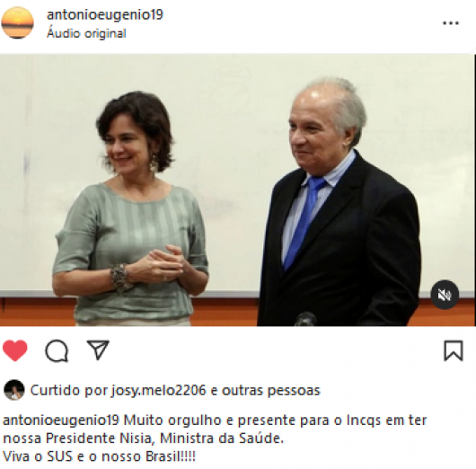Screen dimensions: 476x469
Task: Share the post with the paper plane icon
Action: pos(98,350)
